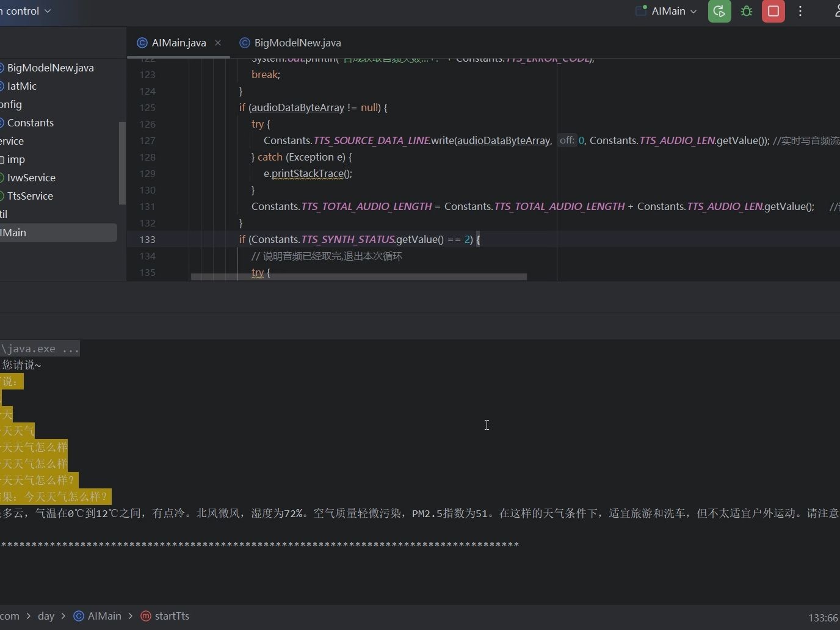Close the AIMain.java tab
Image resolution: width=840 pixels, height=630 pixels.
pos(218,43)
